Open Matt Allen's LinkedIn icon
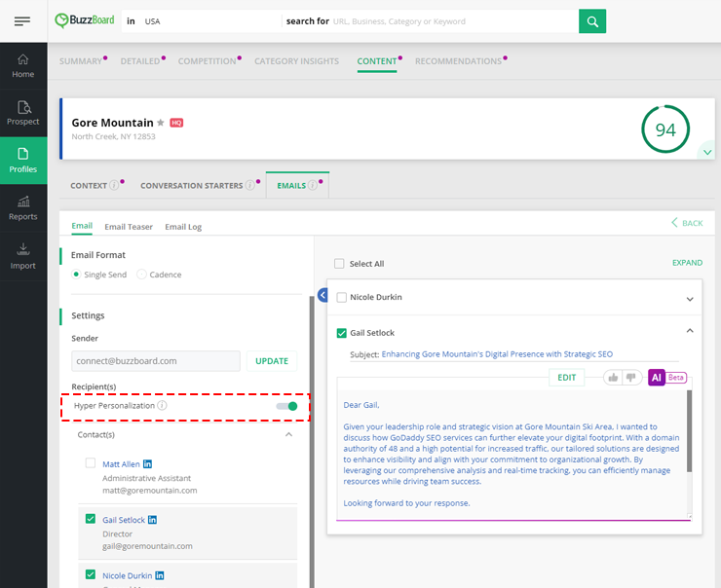Screen dimensions: 721x588 click(x=147, y=464)
